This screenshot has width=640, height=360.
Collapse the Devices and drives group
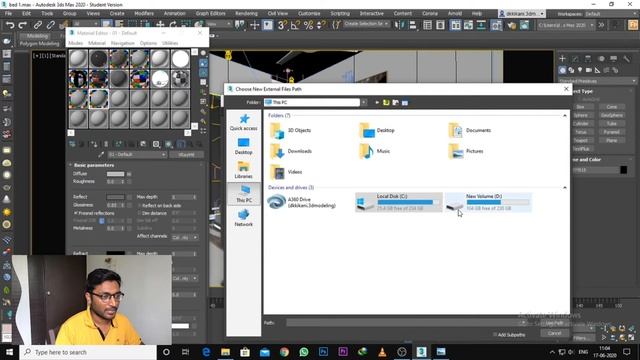point(564,188)
